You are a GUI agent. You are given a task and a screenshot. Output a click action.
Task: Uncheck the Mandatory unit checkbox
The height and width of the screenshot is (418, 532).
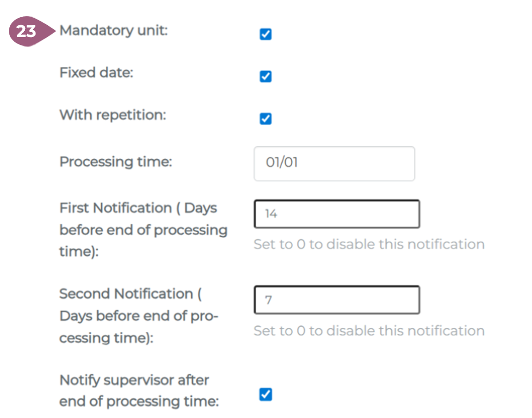(x=266, y=35)
